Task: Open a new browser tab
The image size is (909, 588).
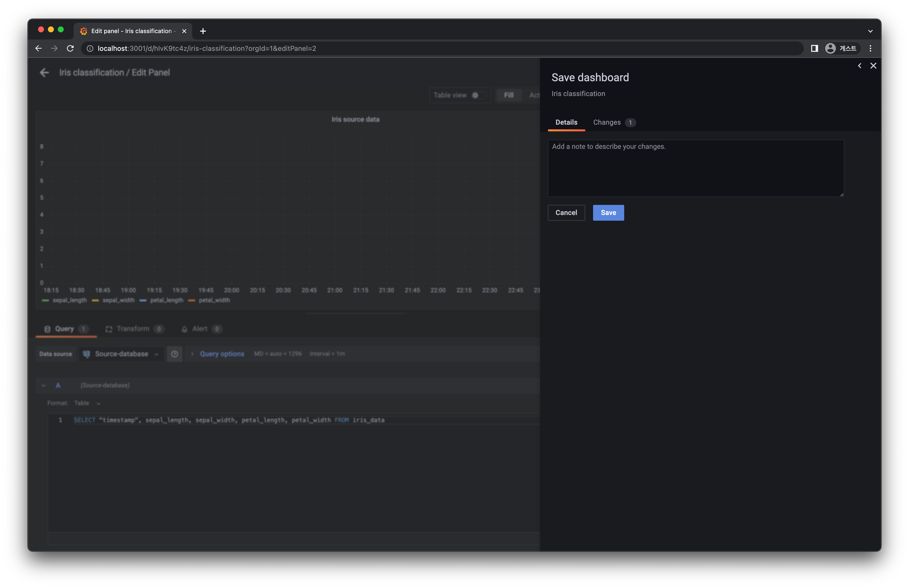Action: pyautogui.click(x=203, y=31)
